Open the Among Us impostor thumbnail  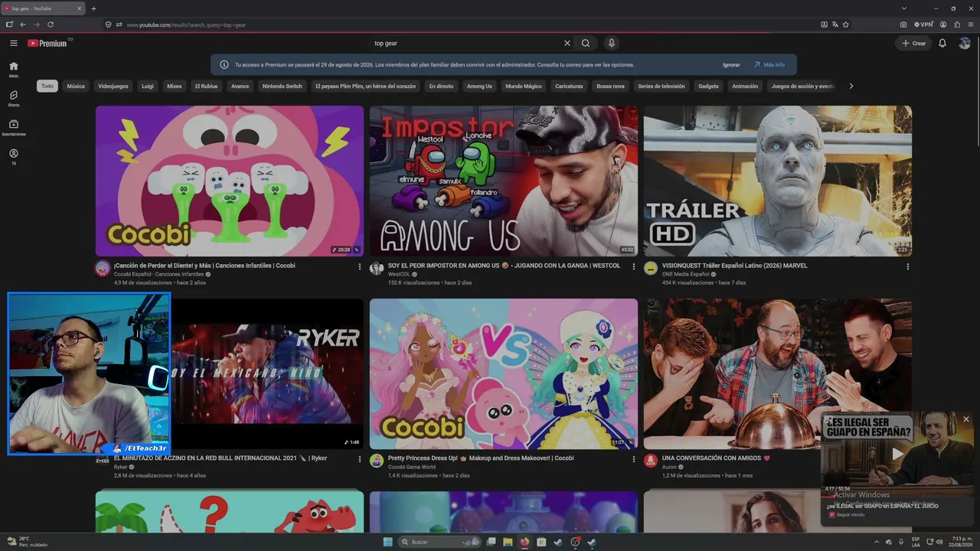pyautogui.click(x=504, y=181)
